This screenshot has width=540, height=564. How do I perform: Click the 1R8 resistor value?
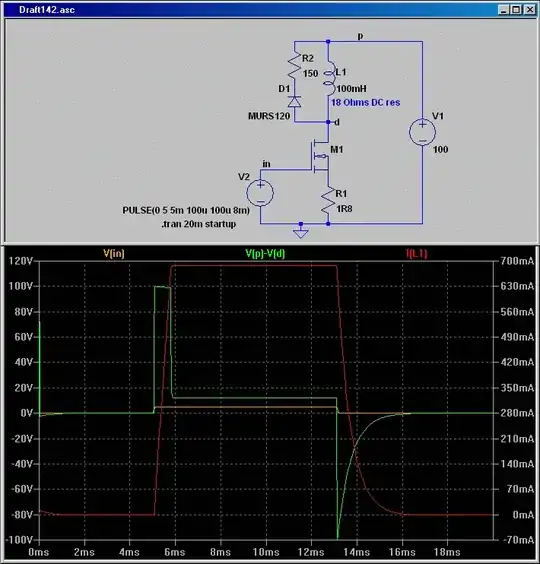344,209
